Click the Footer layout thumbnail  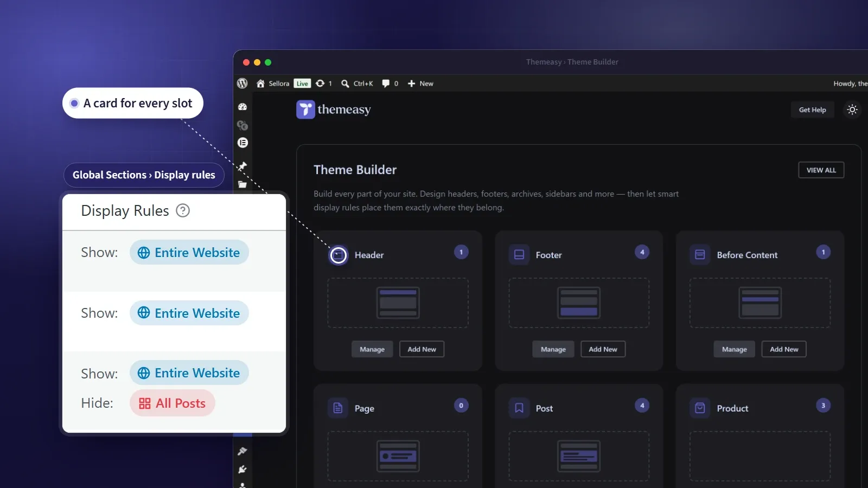(579, 303)
